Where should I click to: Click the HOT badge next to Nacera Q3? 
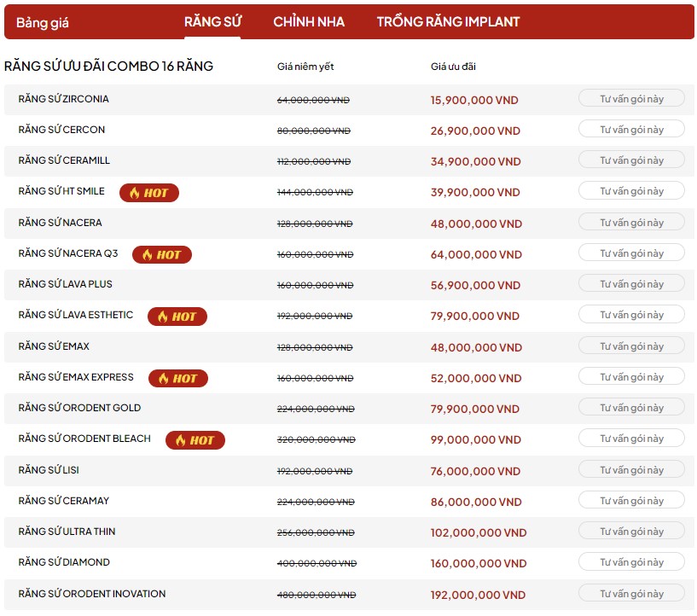coord(162,254)
